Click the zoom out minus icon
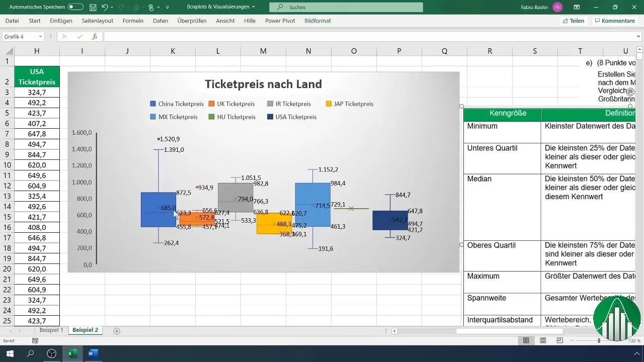 pos(572,341)
